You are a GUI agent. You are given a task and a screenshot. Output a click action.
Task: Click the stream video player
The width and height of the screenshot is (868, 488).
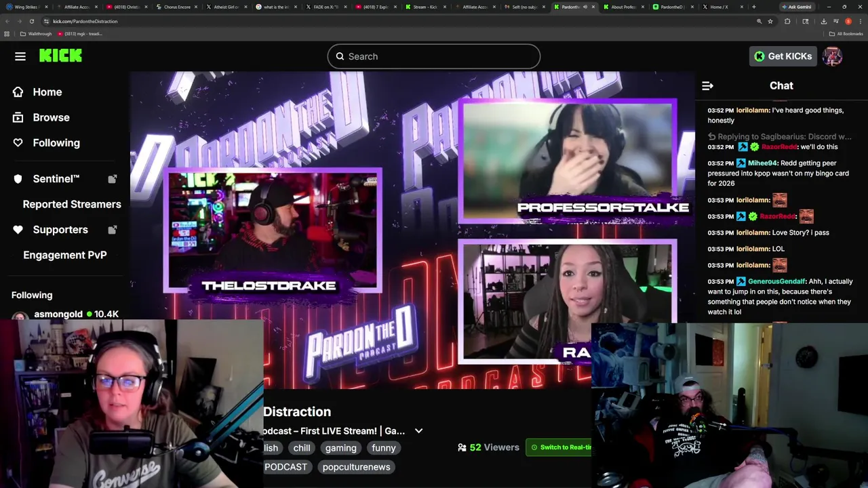click(412, 230)
